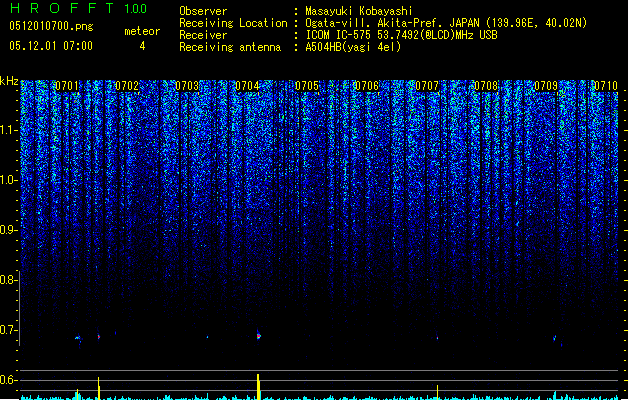Screen dimensions: 629x400
Task: Click the 0.9 kHz axis label
Action: click(x=8, y=230)
